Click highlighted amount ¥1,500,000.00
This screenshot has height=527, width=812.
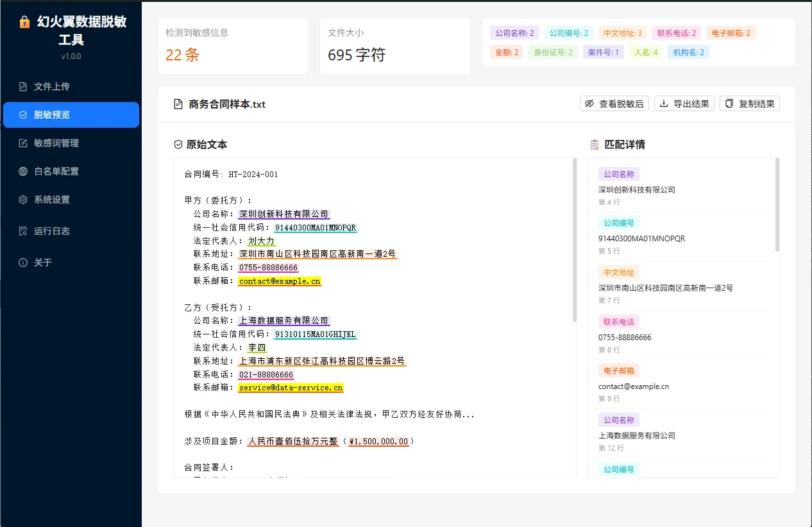click(378, 441)
